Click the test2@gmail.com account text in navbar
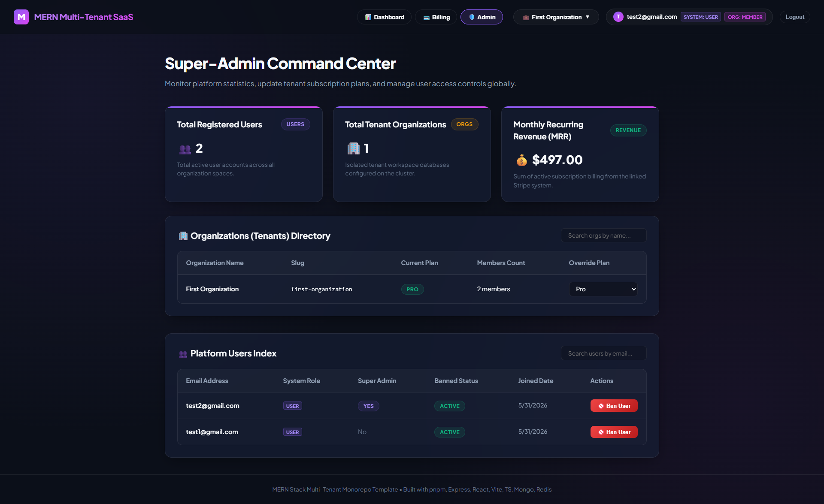 (651, 17)
